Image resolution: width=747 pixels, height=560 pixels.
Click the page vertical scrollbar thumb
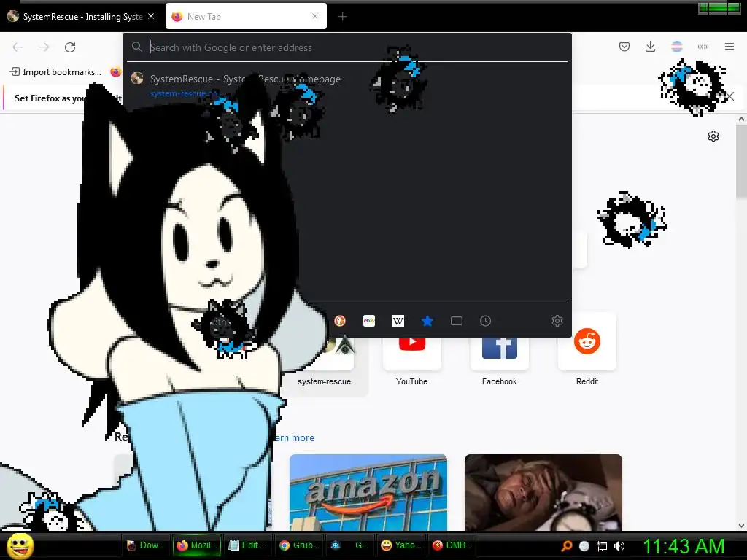[741, 162]
